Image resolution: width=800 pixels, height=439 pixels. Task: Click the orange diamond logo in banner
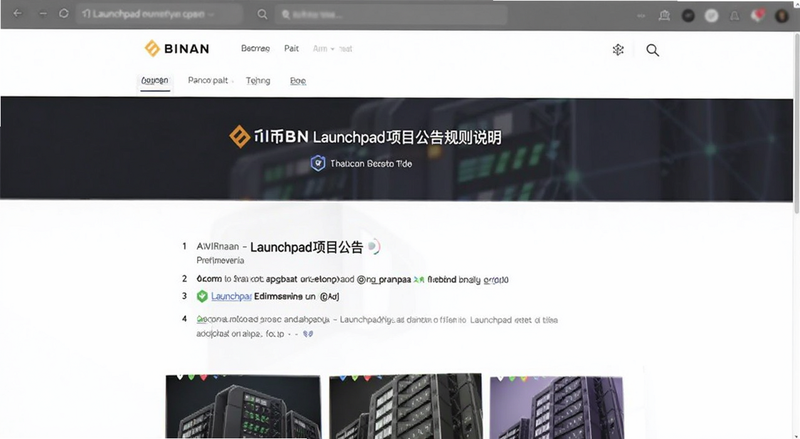[239, 136]
